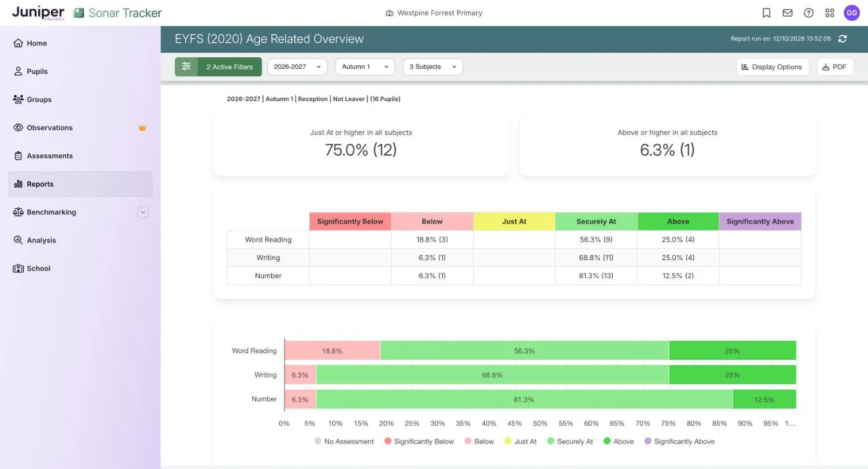Toggle the Significantly Above legend item

tap(679, 441)
